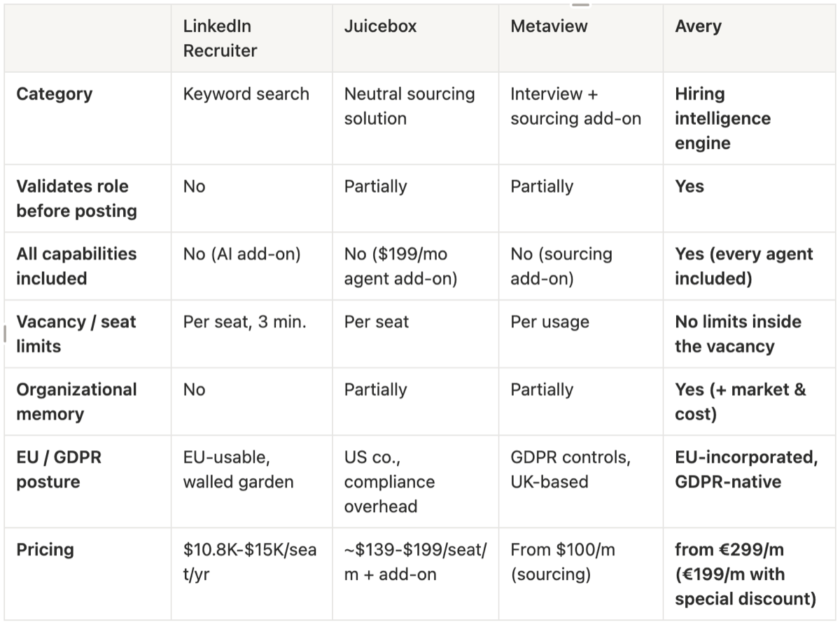Select the 'No (AI add-on)' cell
Screen dimensions: 840x622
251,266
